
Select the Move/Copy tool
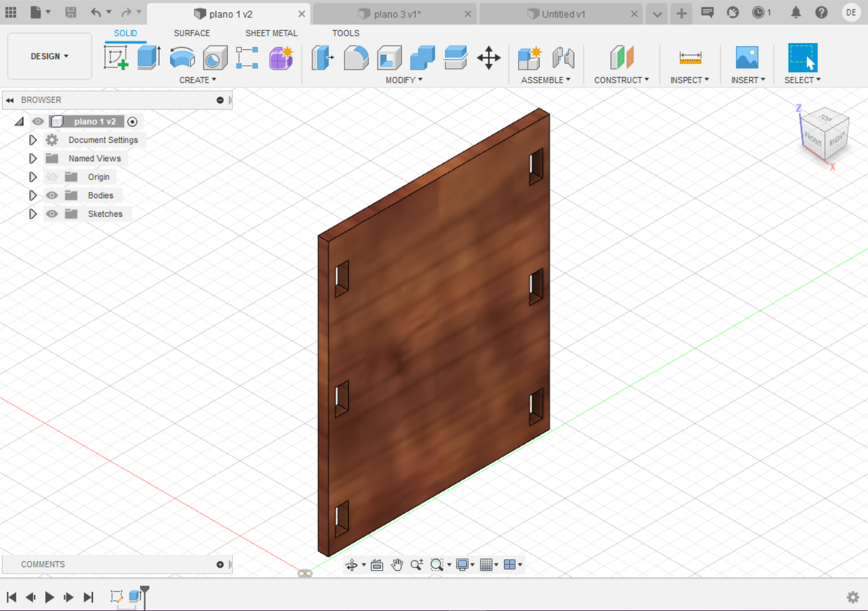(x=489, y=58)
